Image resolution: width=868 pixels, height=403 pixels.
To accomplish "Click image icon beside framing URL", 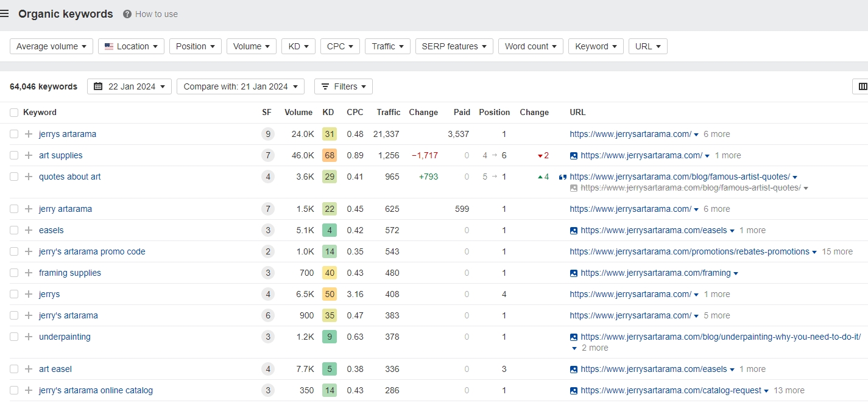I will click(574, 273).
